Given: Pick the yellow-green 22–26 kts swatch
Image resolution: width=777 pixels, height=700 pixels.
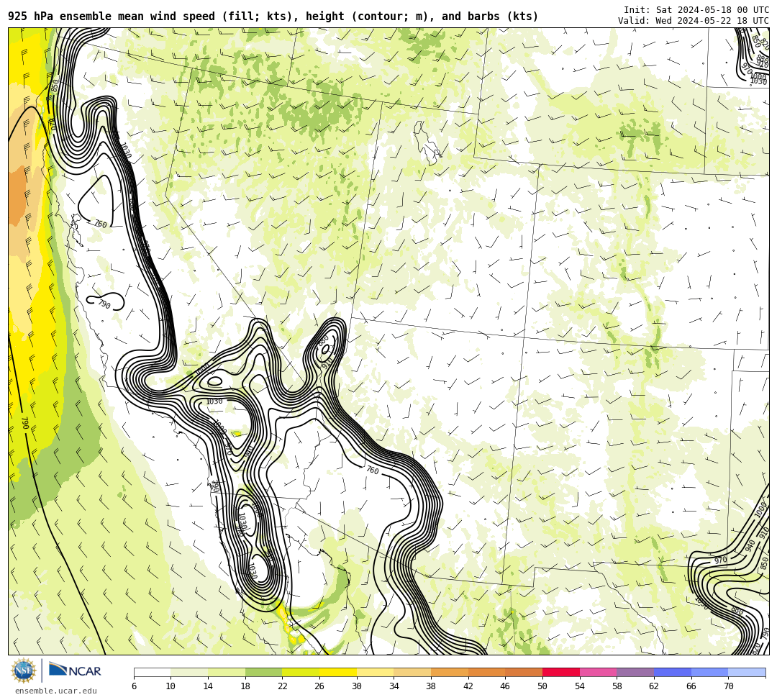Looking at the screenshot, I should (x=301, y=672).
